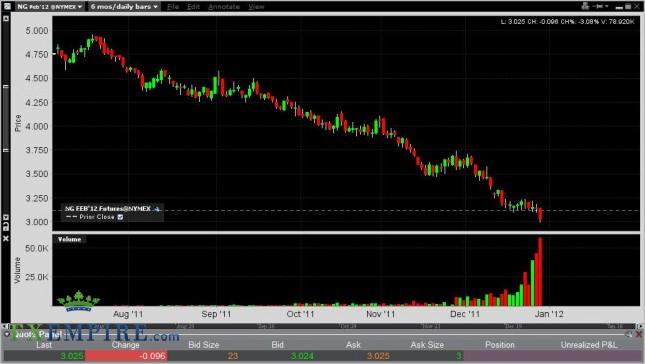Click the Bid value 3.024
The image size is (645, 364).
pos(302,356)
